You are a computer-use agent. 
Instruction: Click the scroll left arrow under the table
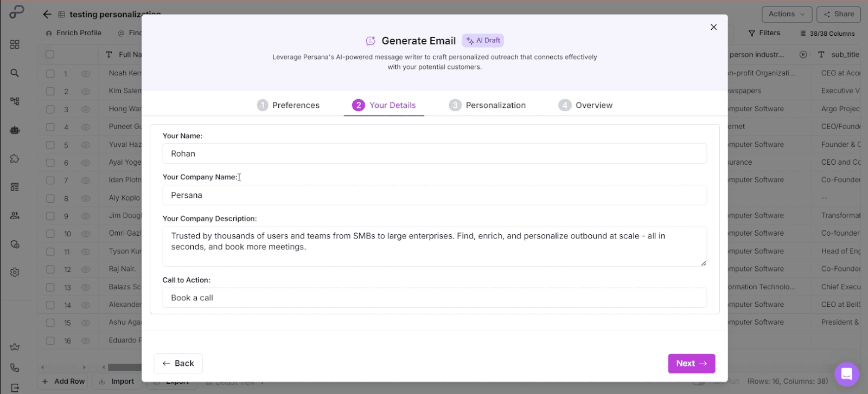click(43, 367)
